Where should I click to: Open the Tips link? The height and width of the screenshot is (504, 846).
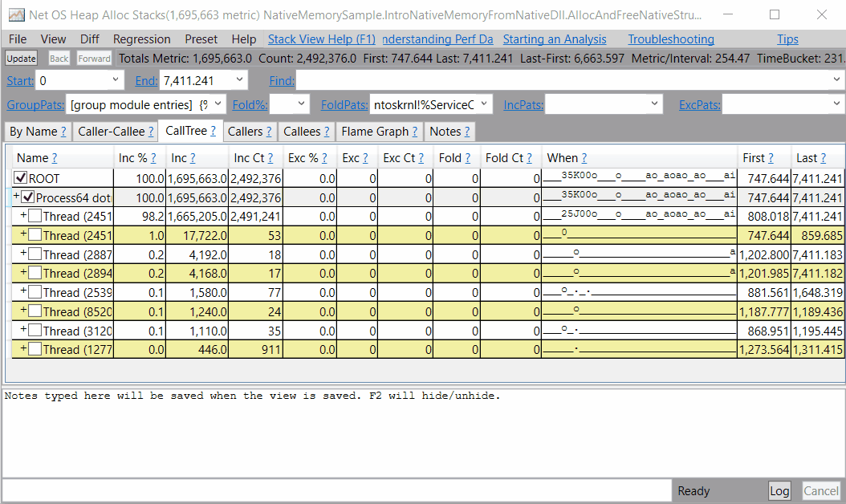click(x=787, y=39)
